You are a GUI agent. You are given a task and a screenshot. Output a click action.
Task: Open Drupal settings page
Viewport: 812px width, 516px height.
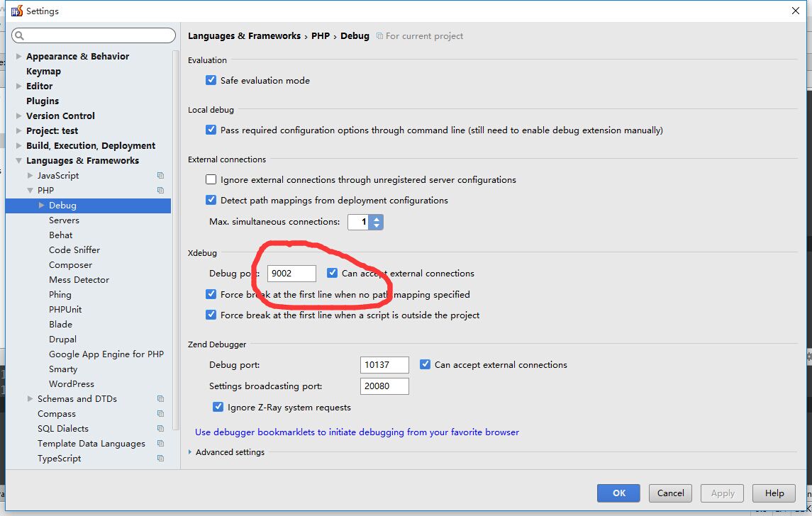pyautogui.click(x=62, y=340)
